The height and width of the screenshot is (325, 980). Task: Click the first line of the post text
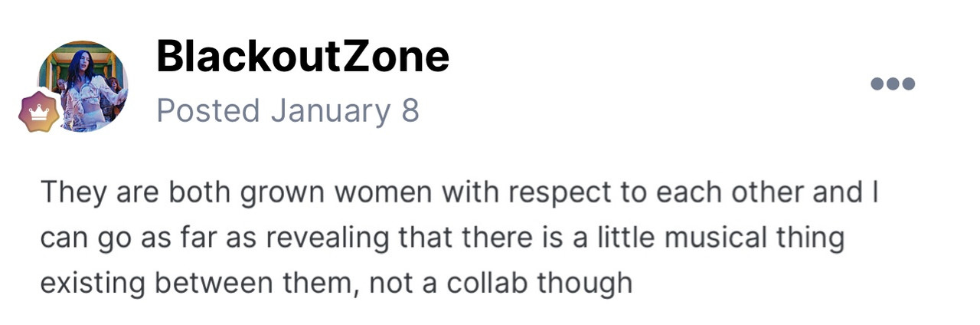[459, 193]
